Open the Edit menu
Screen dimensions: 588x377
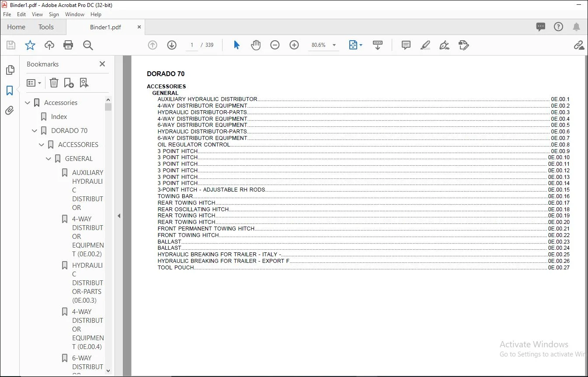click(x=21, y=14)
